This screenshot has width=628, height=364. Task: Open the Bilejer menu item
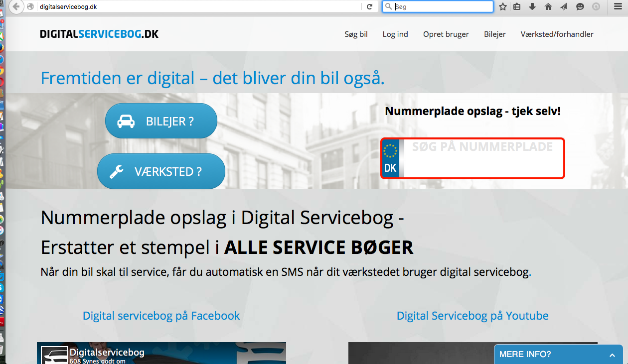[x=495, y=34]
